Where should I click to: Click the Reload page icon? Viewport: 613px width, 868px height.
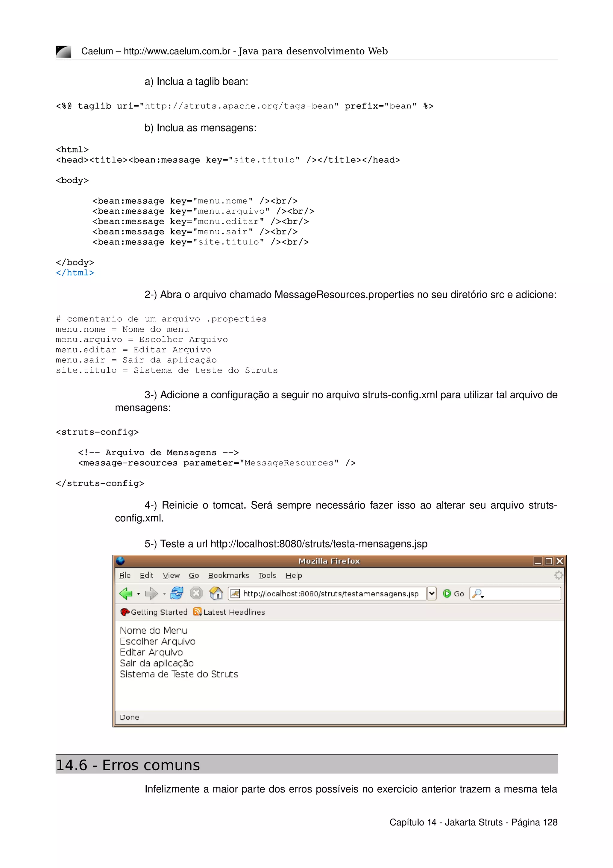(x=176, y=593)
